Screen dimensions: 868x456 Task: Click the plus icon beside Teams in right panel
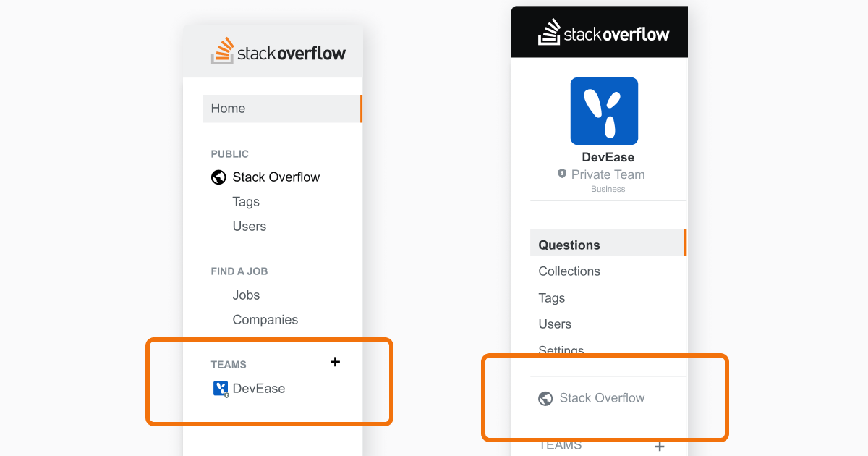[x=660, y=447]
